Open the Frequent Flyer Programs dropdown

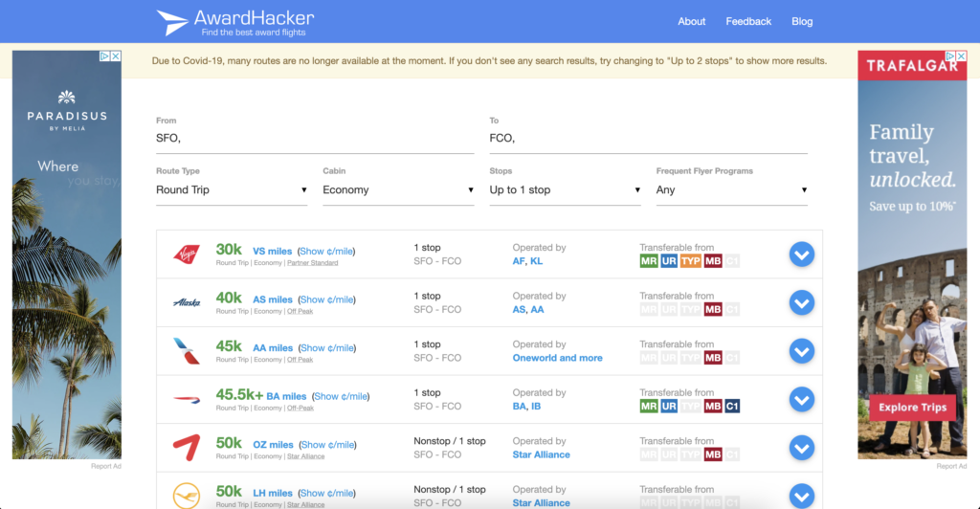coord(732,189)
